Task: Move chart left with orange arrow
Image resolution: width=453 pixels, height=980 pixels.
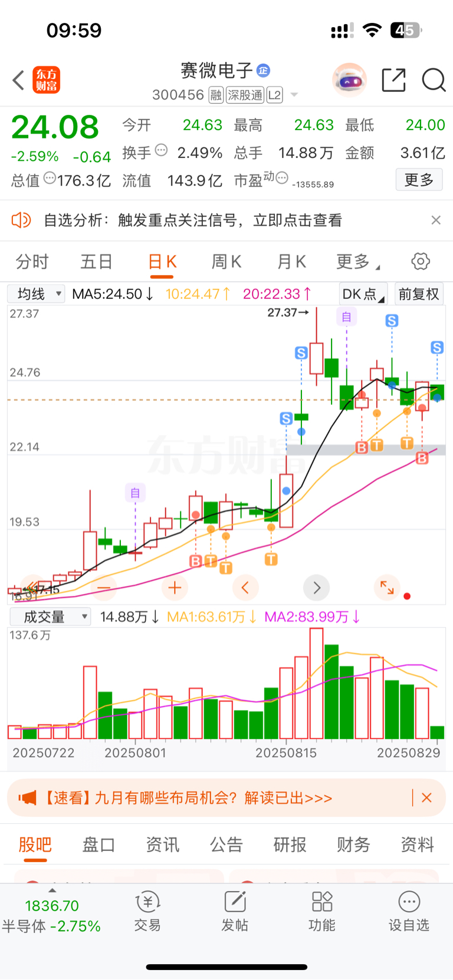Action: [245, 588]
